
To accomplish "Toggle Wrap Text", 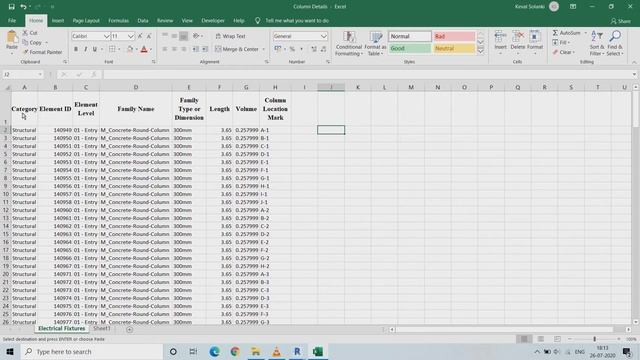I will point(230,36).
